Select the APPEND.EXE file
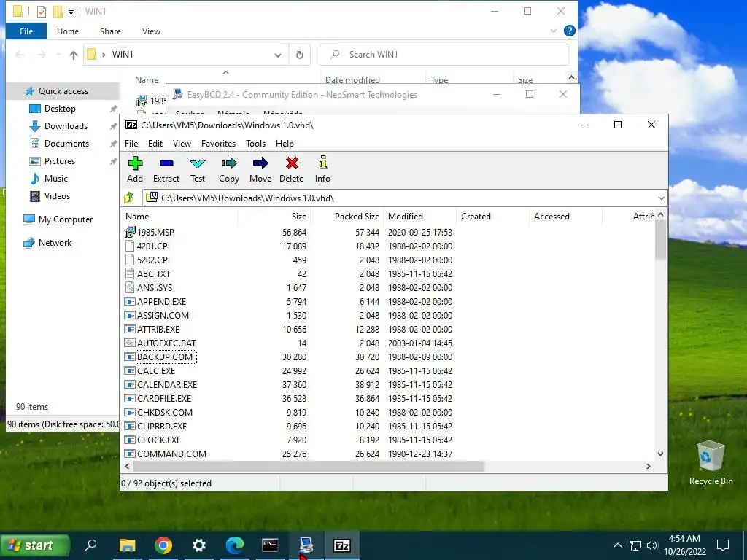 tap(161, 301)
